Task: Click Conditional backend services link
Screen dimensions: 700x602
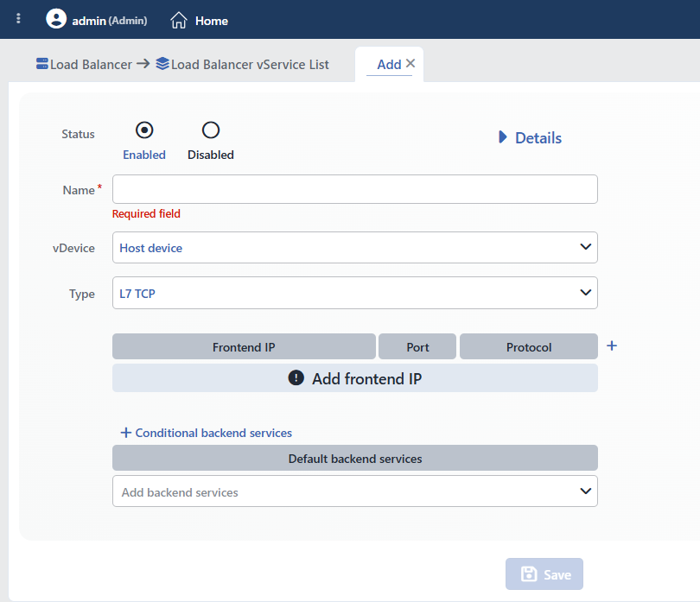Action: click(x=213, y=433)
